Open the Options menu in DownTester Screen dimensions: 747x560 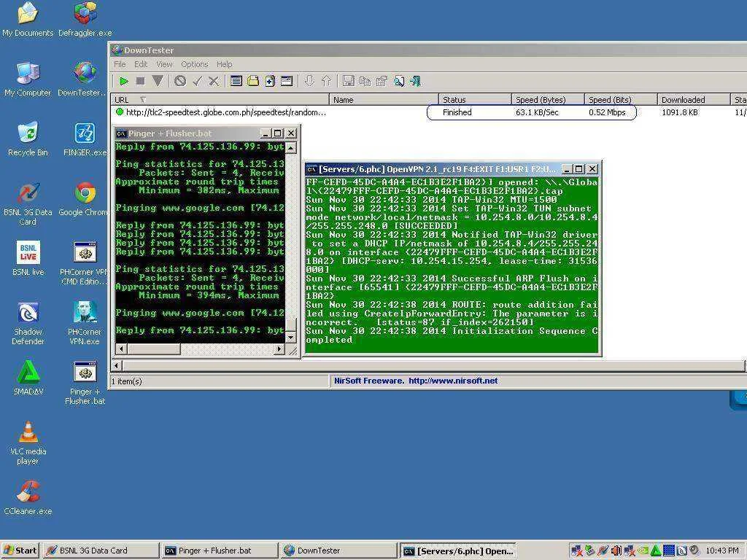point(194,64)
